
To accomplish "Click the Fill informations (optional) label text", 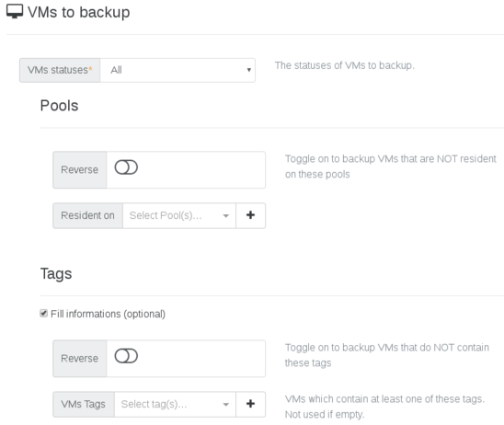I will point(108,314).
